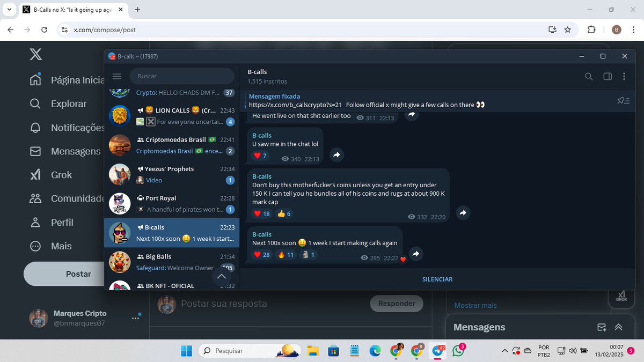
Task: Open Chrome profile avatar B
Action: click(617, 29)
